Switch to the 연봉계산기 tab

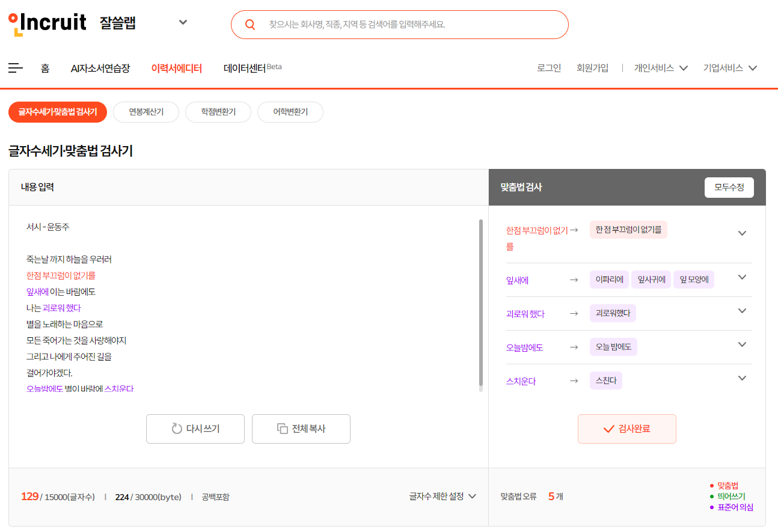tap(145, 112)
